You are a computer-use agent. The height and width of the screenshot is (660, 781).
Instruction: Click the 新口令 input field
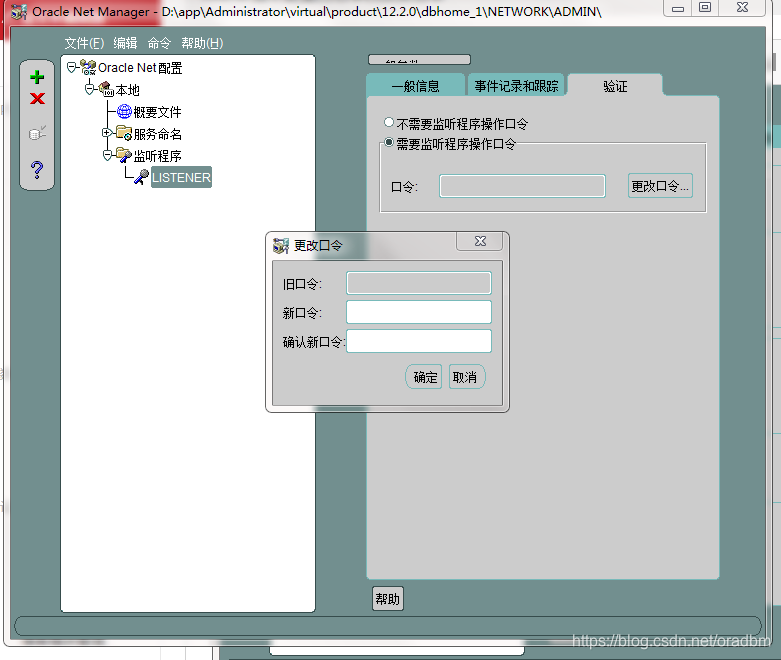pos(419,312)
